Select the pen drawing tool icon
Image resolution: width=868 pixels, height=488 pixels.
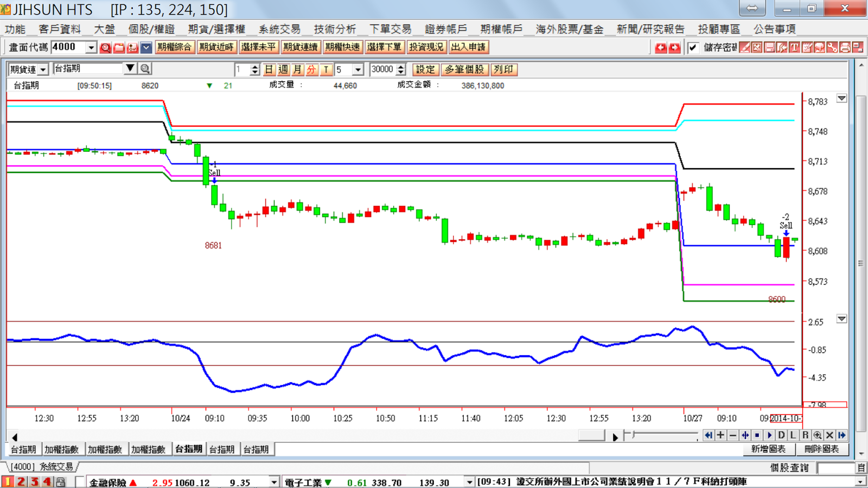[x=745, y=48]
